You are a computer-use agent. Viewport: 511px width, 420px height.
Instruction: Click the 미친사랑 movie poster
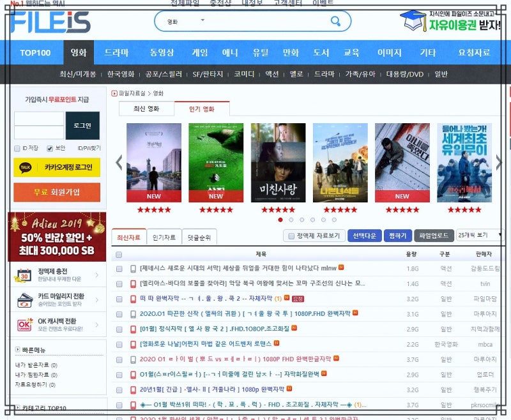[278, 163]
